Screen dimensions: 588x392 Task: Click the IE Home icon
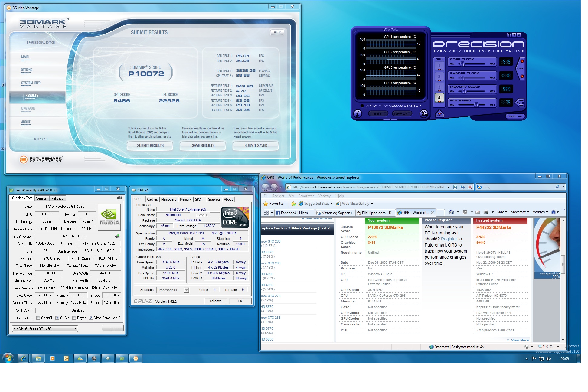click(451, 212)
